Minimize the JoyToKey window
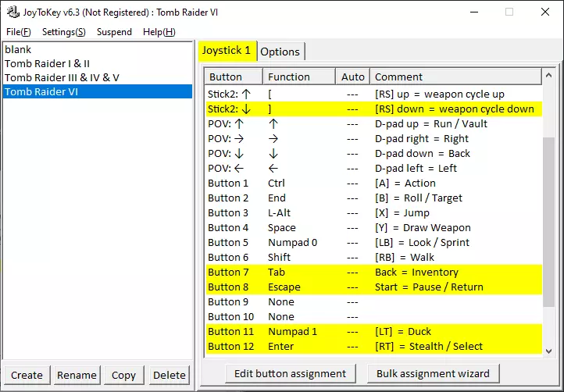 [474, 12]
